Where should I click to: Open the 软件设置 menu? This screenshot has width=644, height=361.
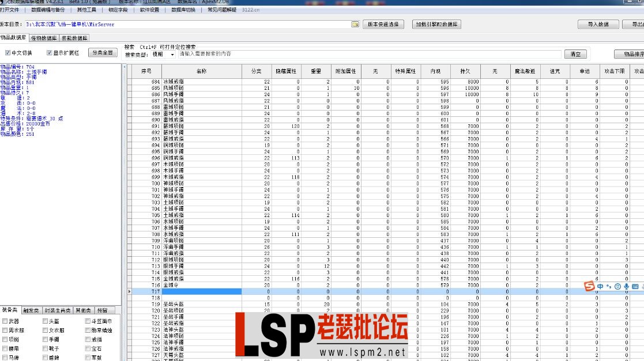149,9
